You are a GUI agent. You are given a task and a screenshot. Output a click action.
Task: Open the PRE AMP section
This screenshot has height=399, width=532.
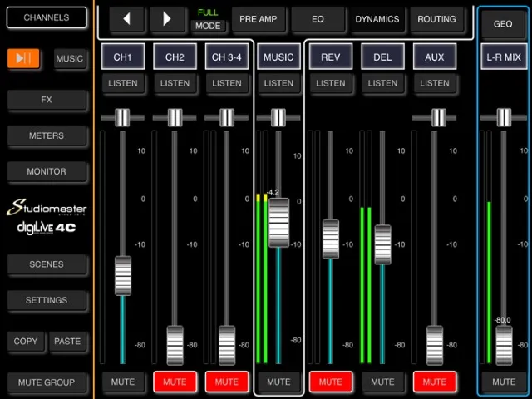(259, 19)
